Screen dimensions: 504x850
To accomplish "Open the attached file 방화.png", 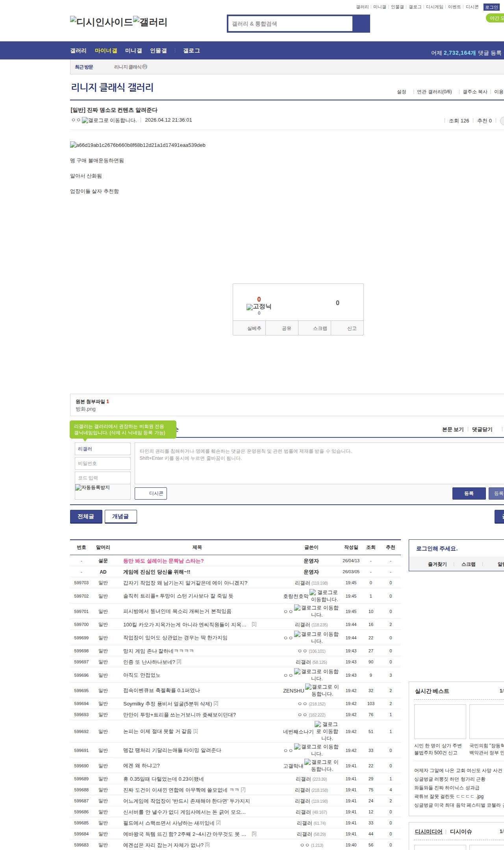I will coord(85,409).
